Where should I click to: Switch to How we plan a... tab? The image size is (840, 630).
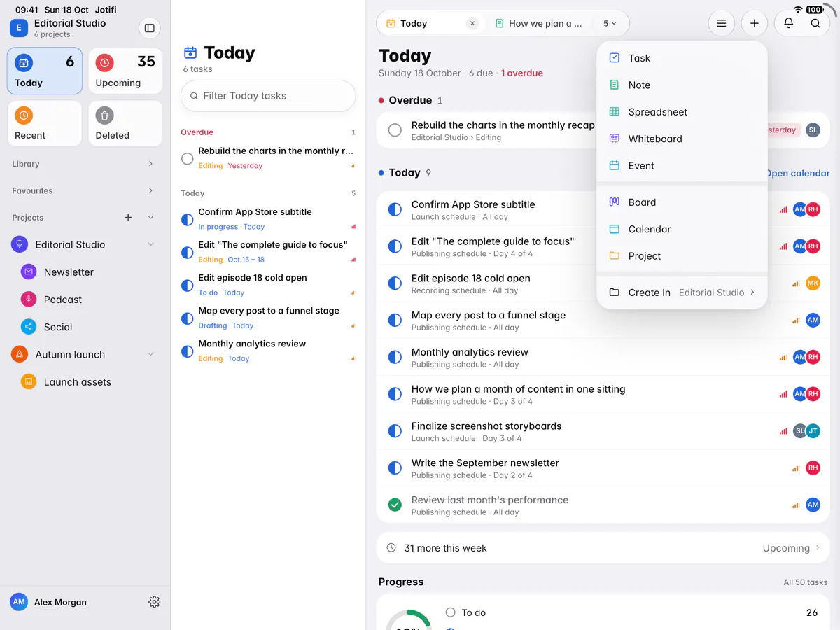[538, 23]
